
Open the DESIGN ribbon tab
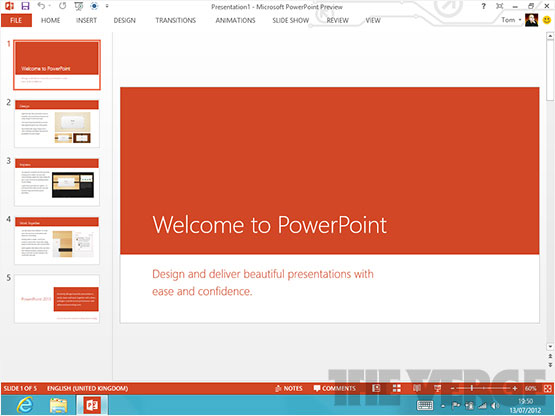124,21
